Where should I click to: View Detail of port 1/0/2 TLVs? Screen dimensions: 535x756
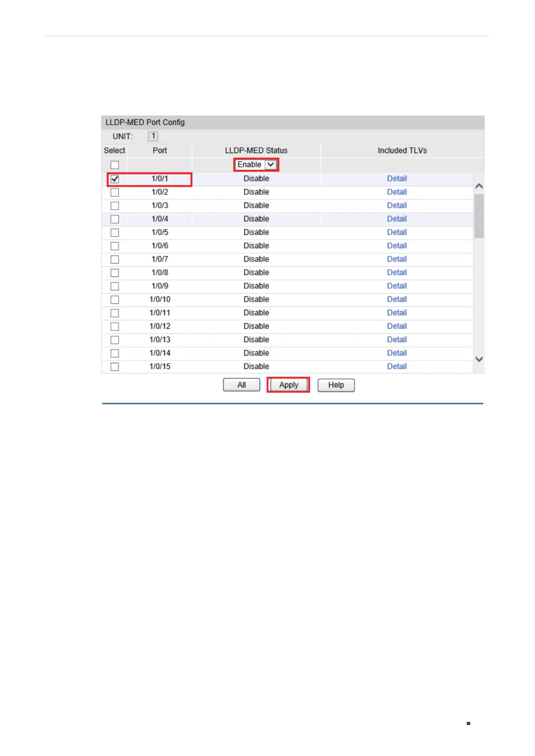point(397,192)
